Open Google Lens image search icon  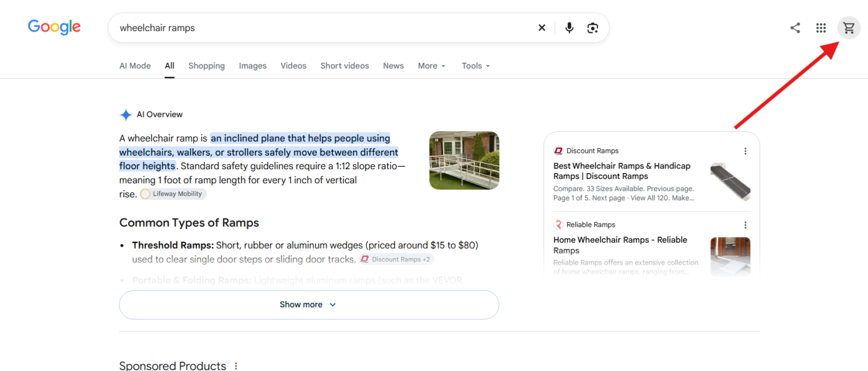coord(592,28)
